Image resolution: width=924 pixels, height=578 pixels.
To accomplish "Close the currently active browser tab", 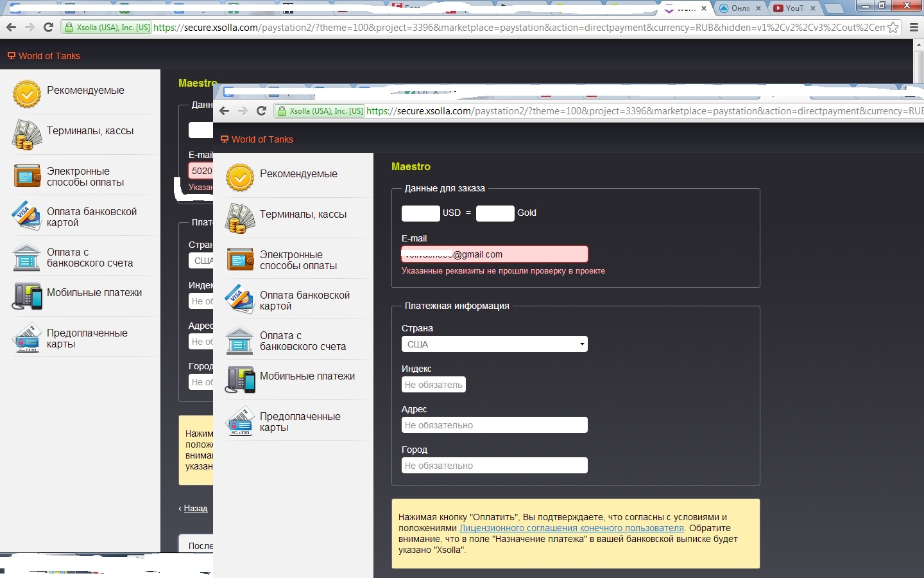I will [x=704, y=8].
